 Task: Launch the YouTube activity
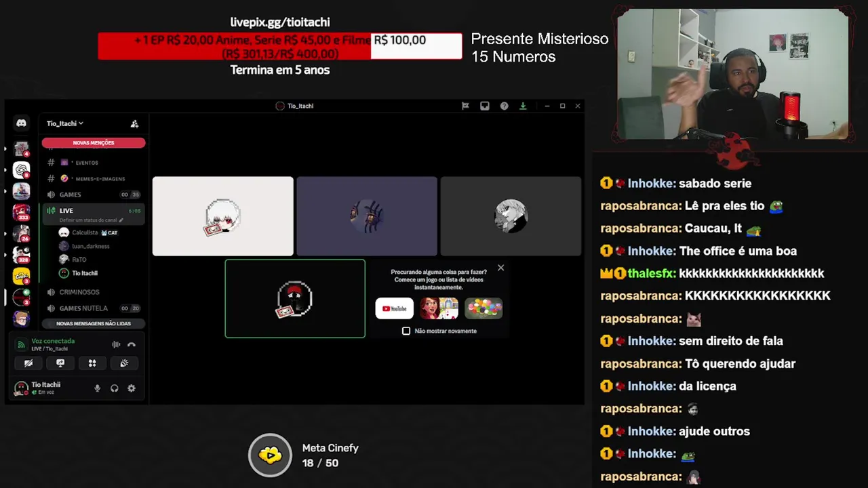pyautogui.click(x=395, y=308)
